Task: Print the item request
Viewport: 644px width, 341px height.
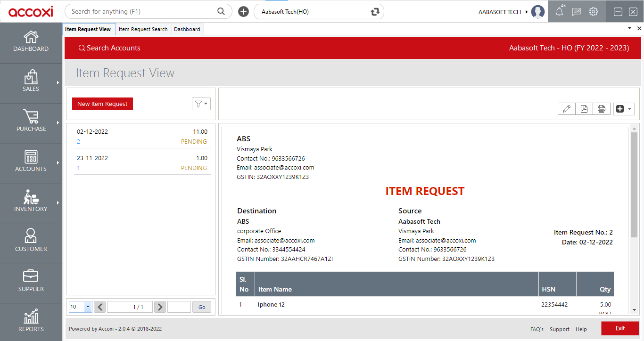Action: click(x=602, y=109)
